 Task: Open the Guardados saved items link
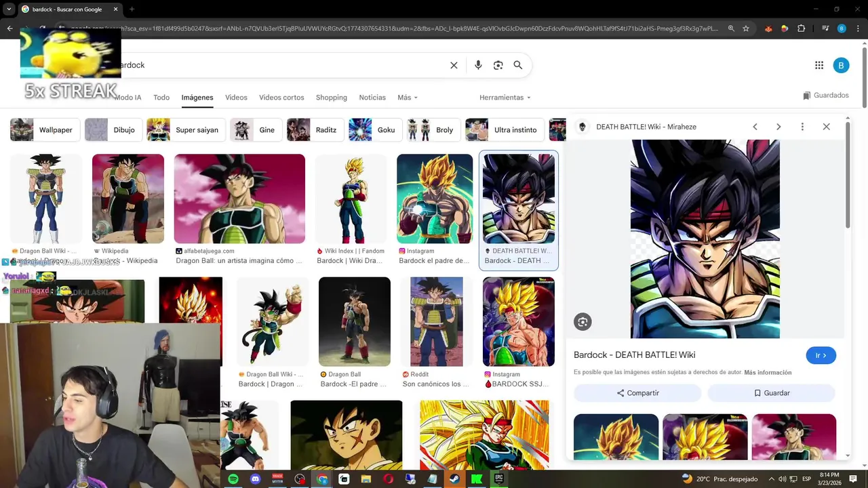click(x=825, y=96)
